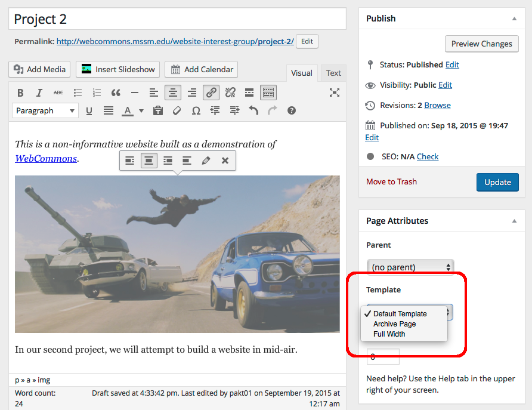Click the Paste as text clipboard icon

coord(158,110)
